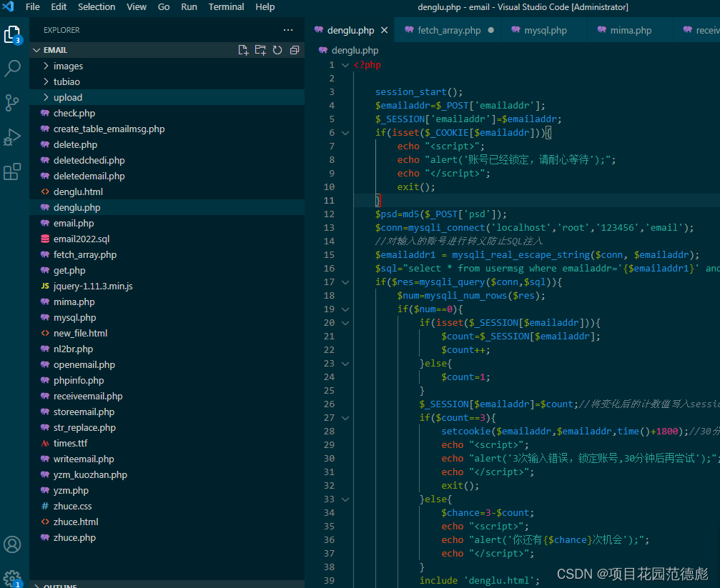
Task: Switch to the mima.php tab
Action: coord(631,30)
